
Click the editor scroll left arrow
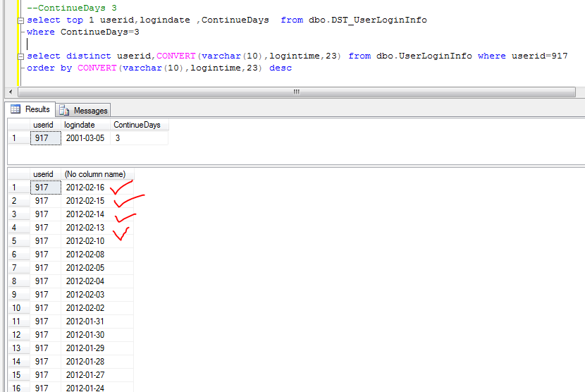point(11,92)
